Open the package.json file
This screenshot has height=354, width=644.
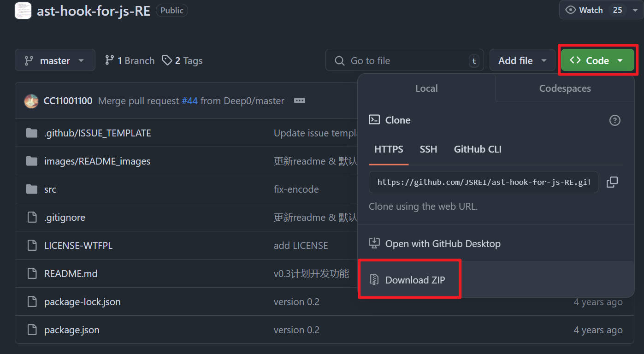pyautogui.click(x=72, y=330)
